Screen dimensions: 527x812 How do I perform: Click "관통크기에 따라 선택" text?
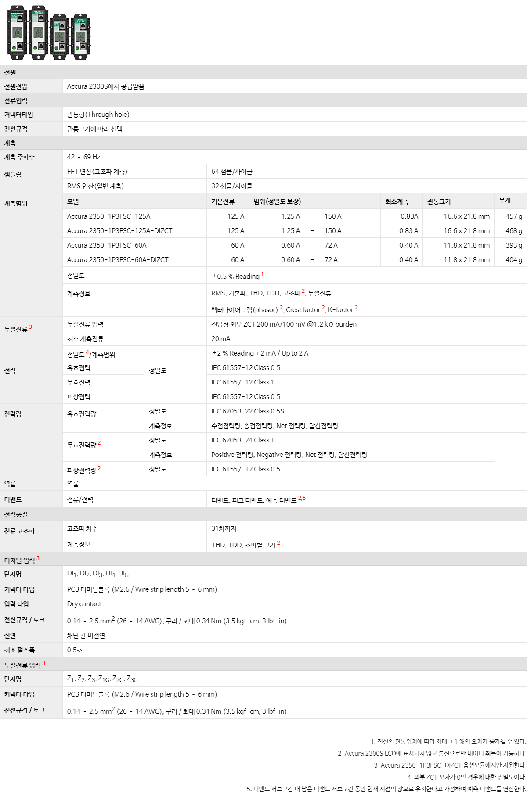coord(95,129)
